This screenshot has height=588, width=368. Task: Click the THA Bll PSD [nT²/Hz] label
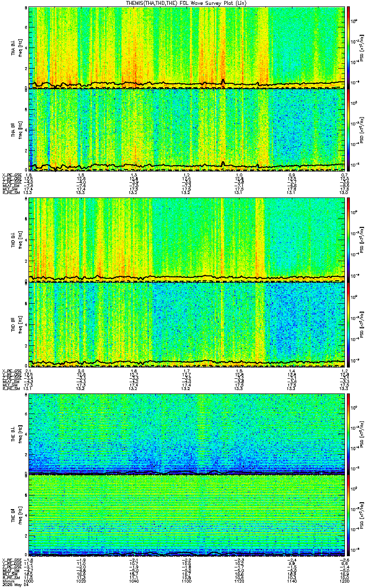pyautogui.click(x=361, y=130)
